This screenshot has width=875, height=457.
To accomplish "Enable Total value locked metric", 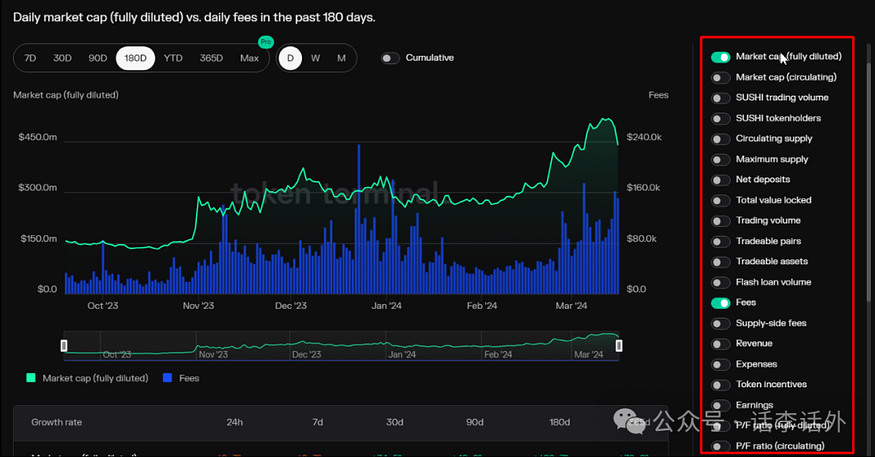I will click(x=720, y=200).
